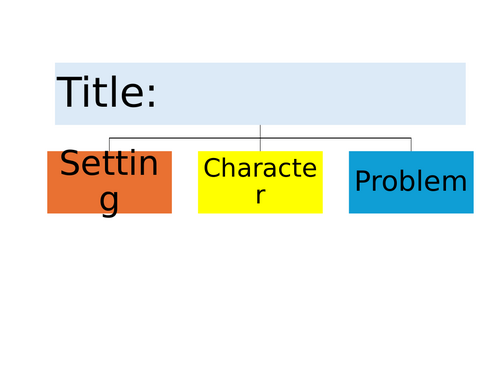The height and width of the screenshot is (386, 500).
Task: Click the word "Settin" in orange box
Action: (x=109, y=163)
